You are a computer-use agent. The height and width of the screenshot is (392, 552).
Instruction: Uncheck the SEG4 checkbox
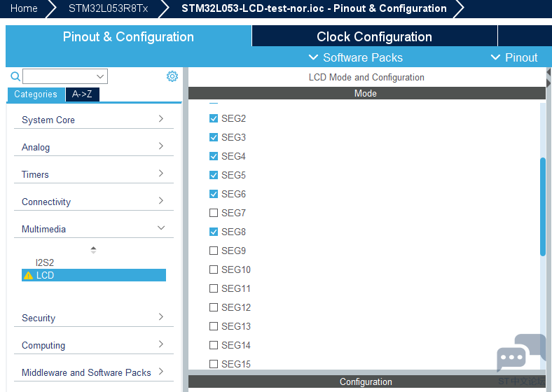click(x=214, y=156)
